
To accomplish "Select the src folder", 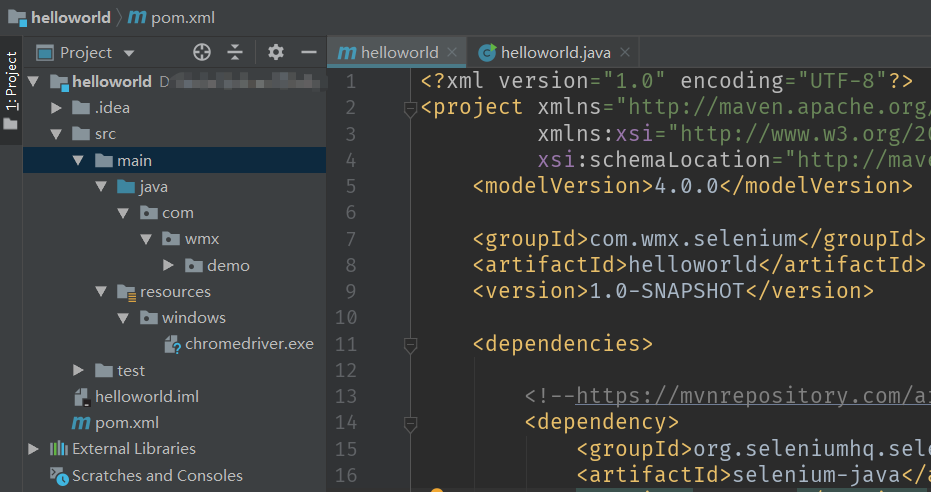I will coord(105,134).
